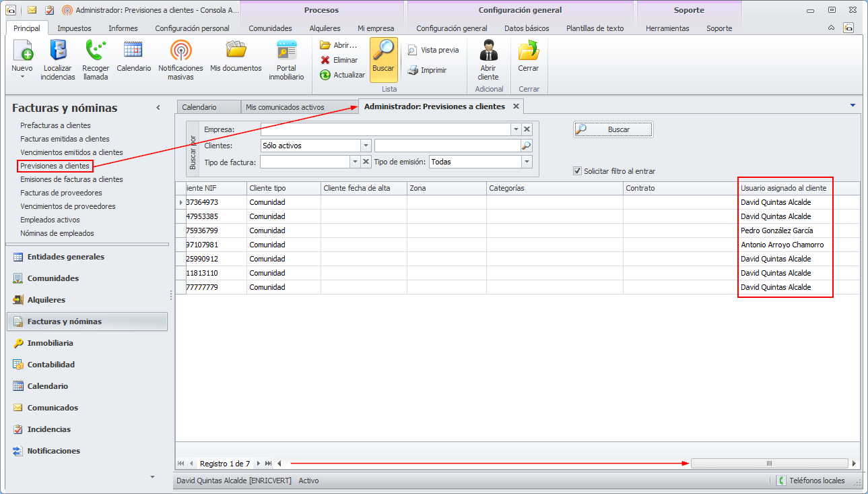Click the clipboard check icon in title bar
Image resolution: width=868 pixels, height=494 pixels.
[49, 10]
